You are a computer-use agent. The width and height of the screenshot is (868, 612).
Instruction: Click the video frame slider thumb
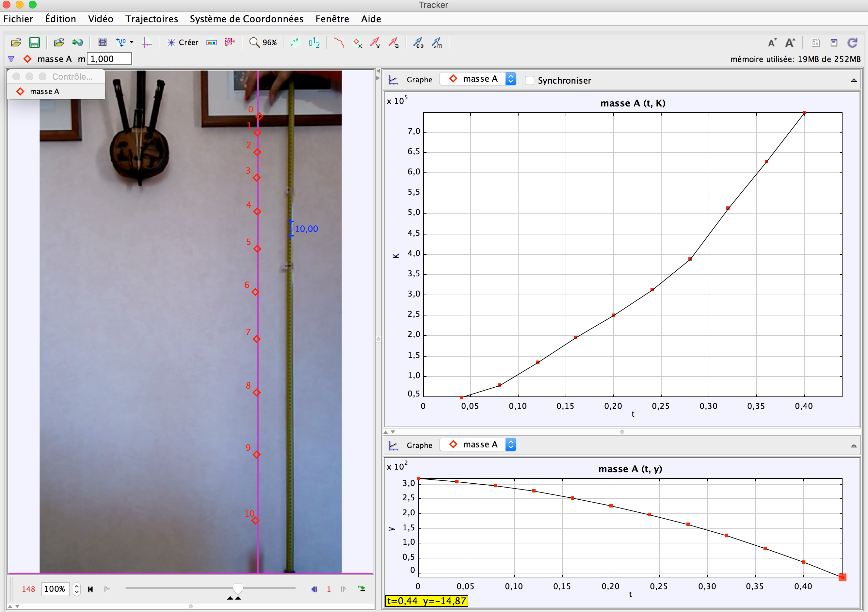pyautogui.click(x=238, y=588)
